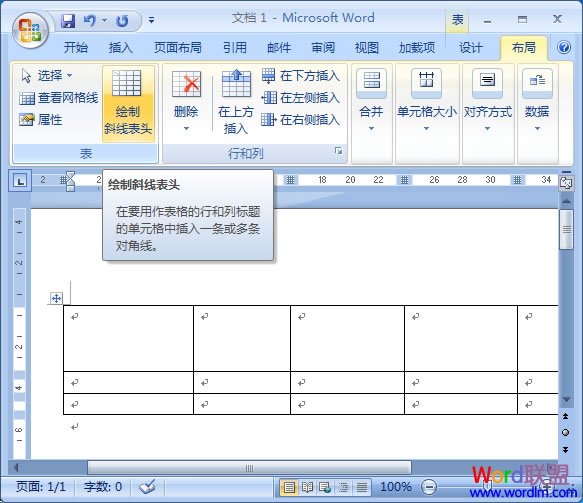Open the round Office button menu

coord(30,31)
